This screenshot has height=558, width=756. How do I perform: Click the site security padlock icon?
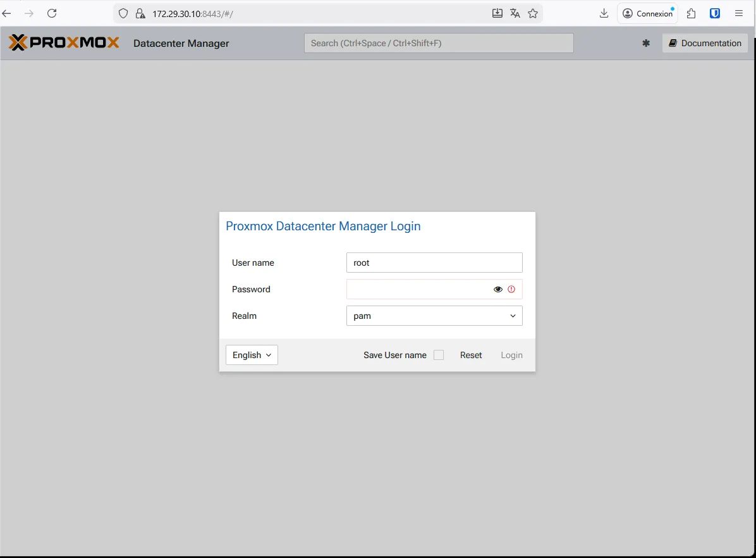point(140,13)
